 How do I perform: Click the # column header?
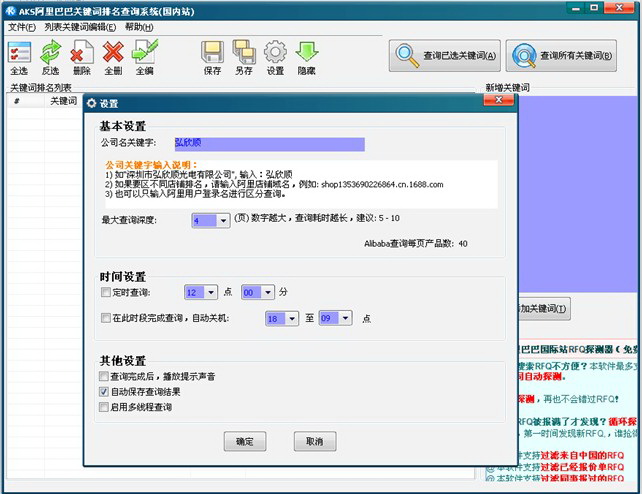17,101
